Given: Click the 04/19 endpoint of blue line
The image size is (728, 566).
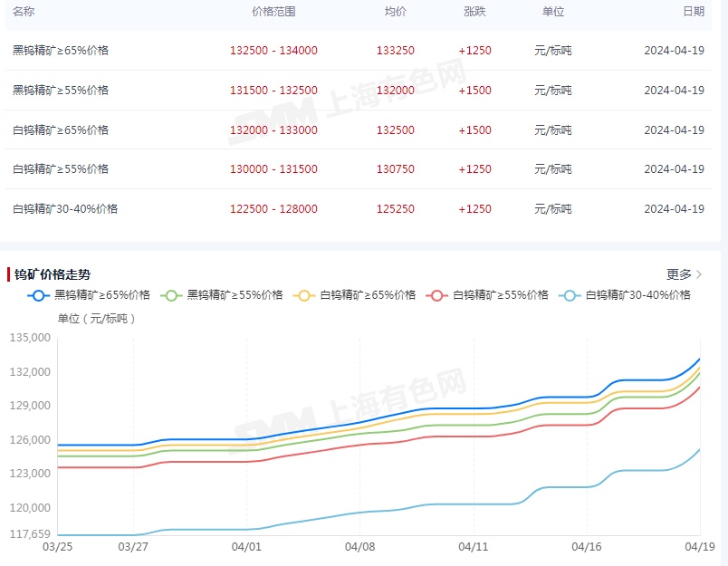Looking at the screenshot, I should tap(700, 359).
